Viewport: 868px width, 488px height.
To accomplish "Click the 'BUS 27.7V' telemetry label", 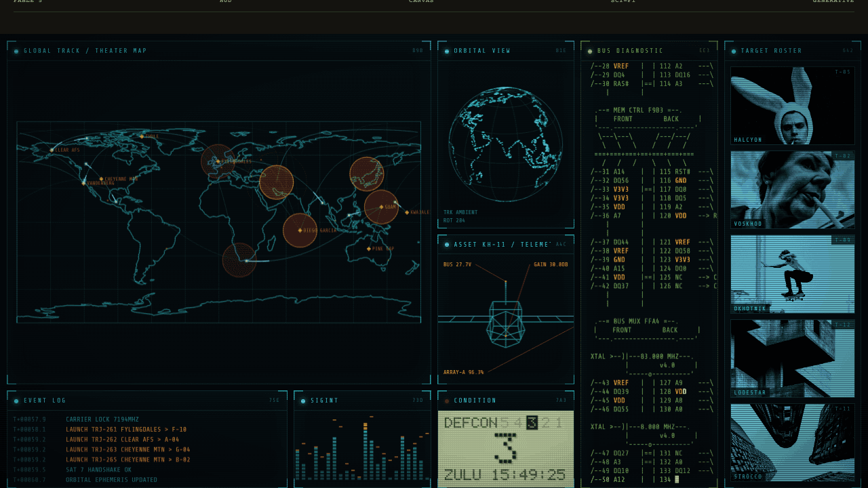I will (458, 264).
